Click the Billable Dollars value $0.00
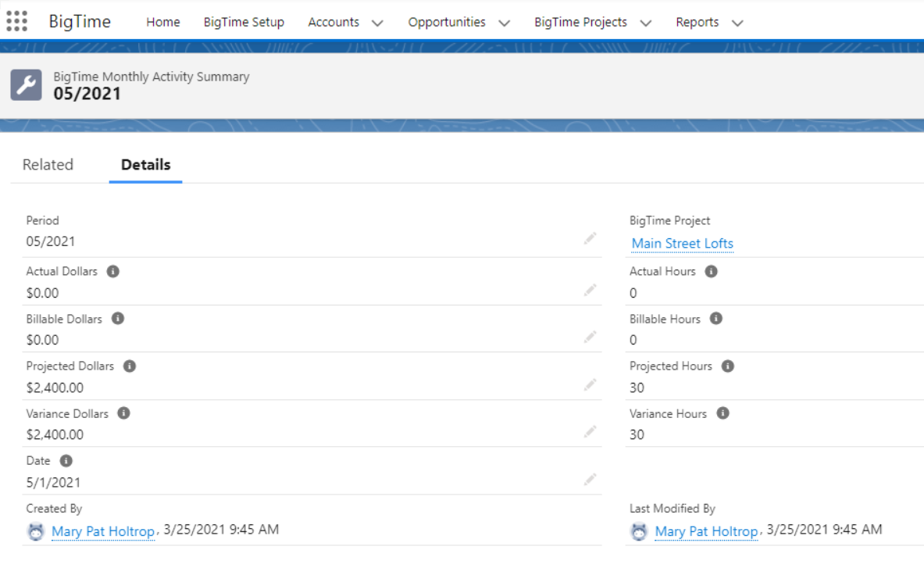The image size is (924, 568). 42,340
